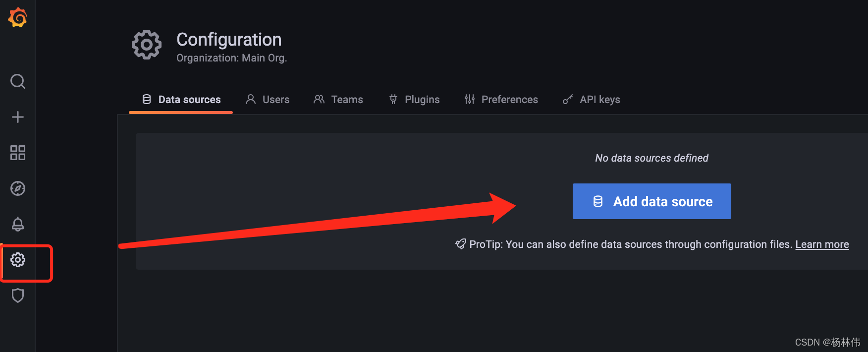Click the large Configuration gear header icon
The height and width of the screenshot is (352, 868).
click(147, 45)
